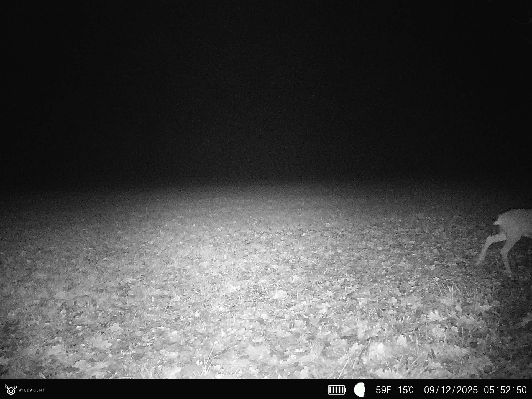Click the WILDAGENT brand text
532x399 pixels.
32,390
